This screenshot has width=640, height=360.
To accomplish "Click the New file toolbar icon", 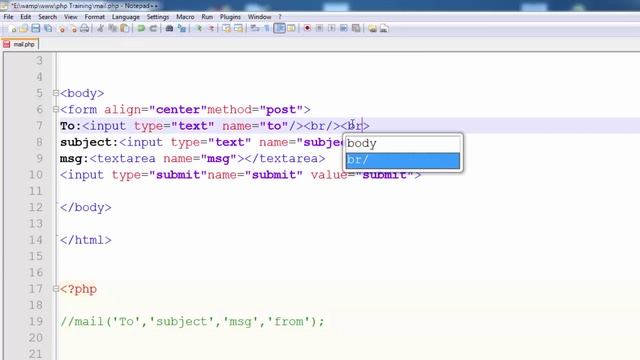I will tap(12, 28).
